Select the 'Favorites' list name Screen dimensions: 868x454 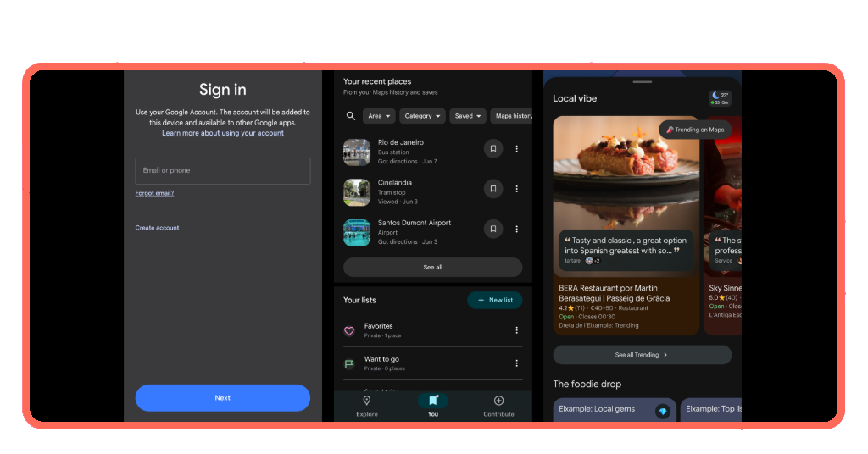click(x=379, y=326)
